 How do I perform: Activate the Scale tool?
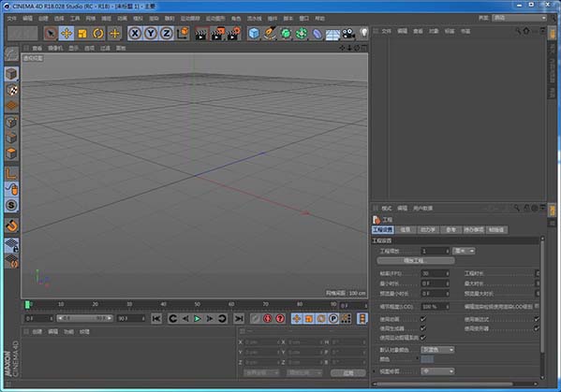click(82, 34)
